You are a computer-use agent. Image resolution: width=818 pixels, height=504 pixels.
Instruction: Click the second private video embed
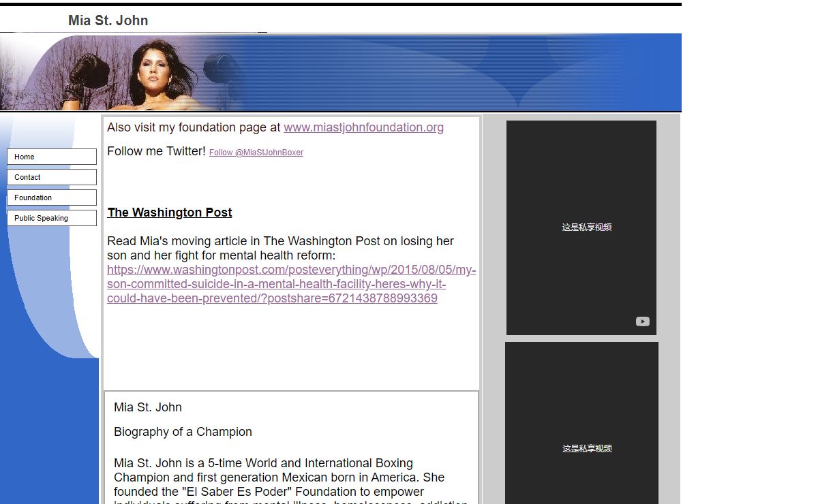(x=581, y=423)
